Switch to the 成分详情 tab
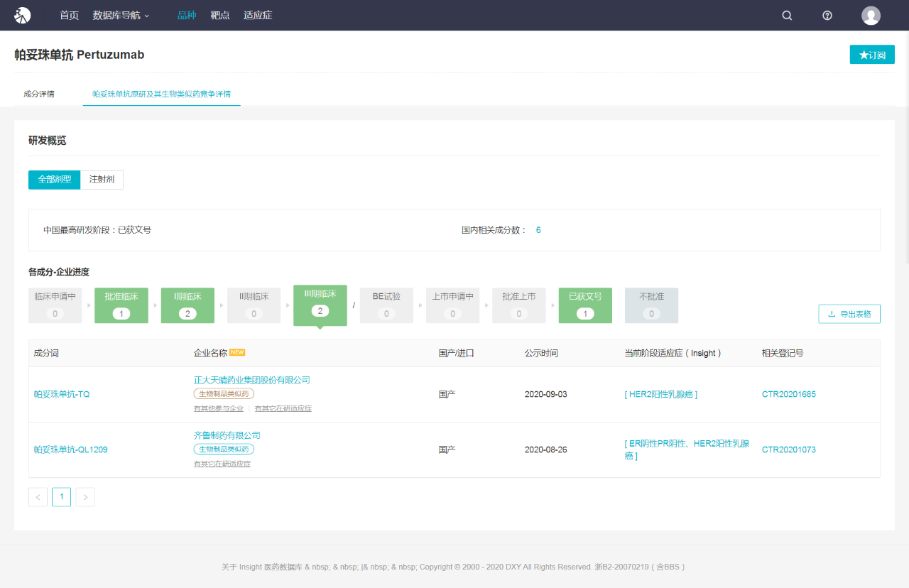Image resolution: width=909 pixels, height=588 pixels. [39, 94]
